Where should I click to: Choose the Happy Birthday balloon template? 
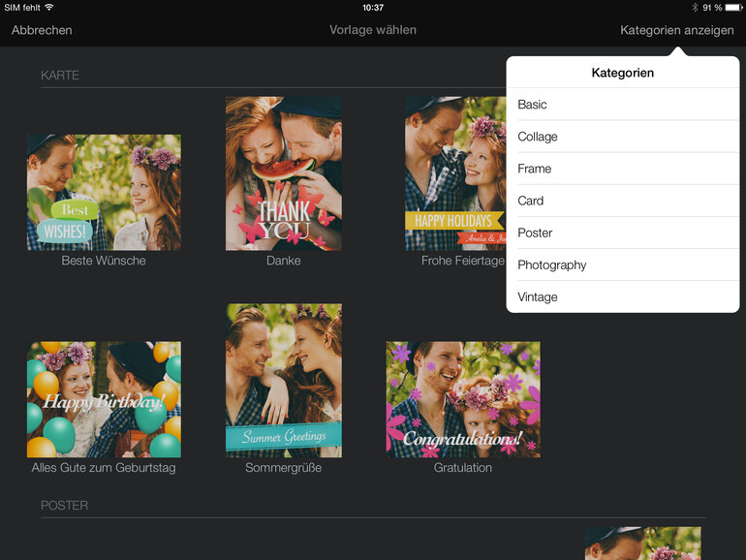[104, 399]
